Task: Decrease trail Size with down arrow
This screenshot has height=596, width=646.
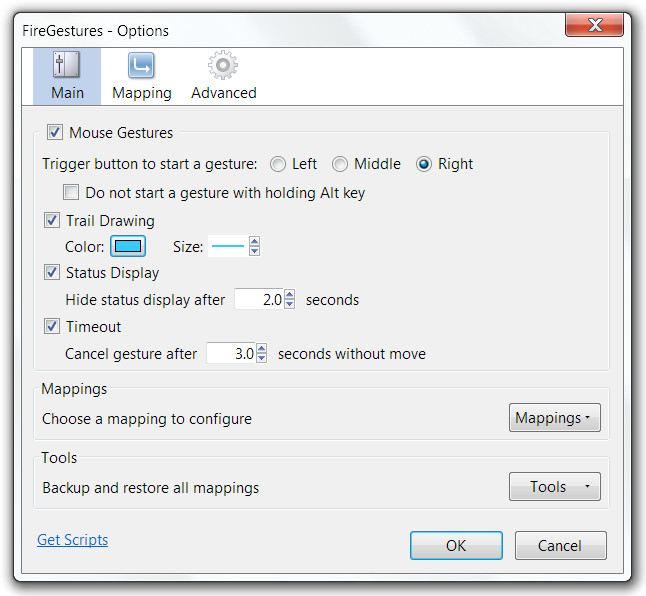Action: pyautogui.click(x=255, y=251)
